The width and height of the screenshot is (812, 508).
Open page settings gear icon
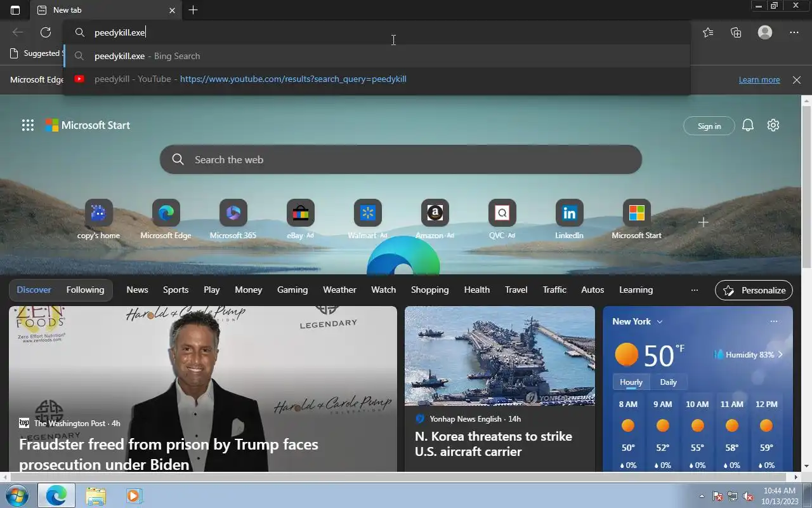click(773, 125)
